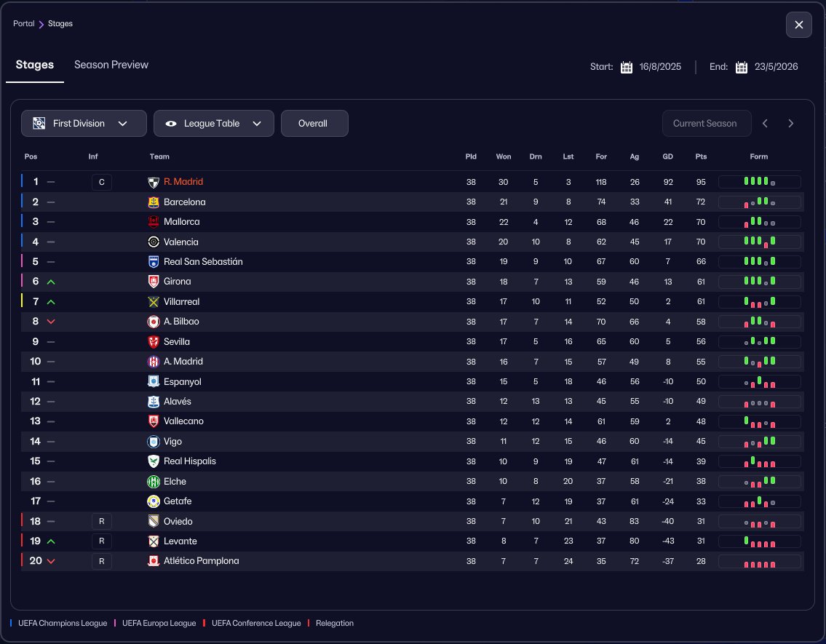The image size is (826, 644).
Task: Click the Getafe club badge
Action: [x=154, y=501]
